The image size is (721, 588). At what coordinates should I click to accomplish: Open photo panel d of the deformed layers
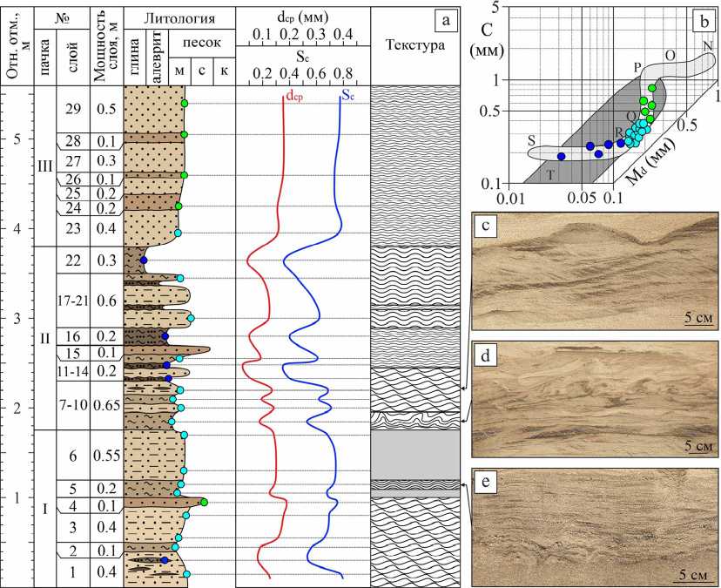point(595,399)
